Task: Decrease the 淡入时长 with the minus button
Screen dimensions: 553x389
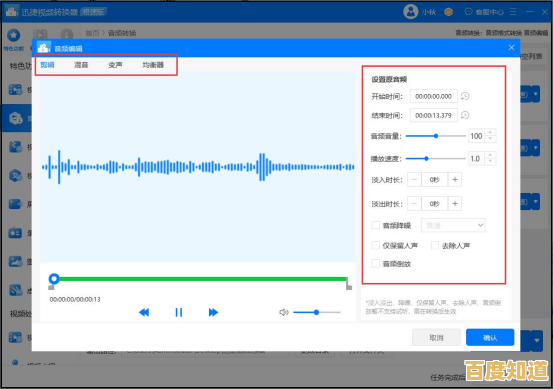Action: 414,180
